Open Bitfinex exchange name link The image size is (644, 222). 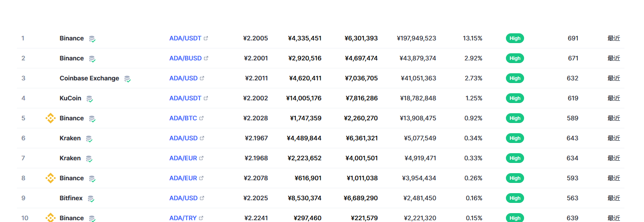coord(71,198)
